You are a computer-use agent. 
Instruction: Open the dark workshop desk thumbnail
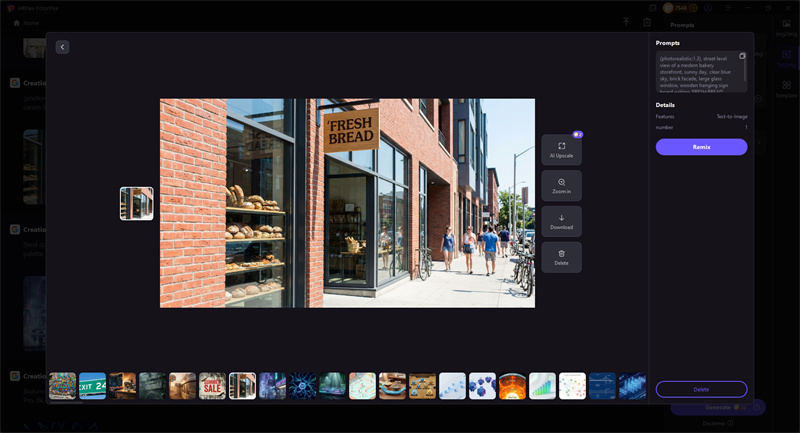pyautogui.click(x=122, y=386)
